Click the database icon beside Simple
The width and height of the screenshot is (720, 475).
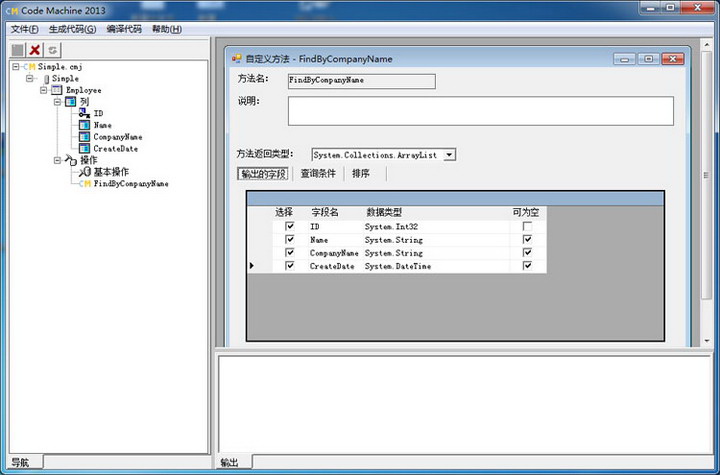(x=46, y=79)
